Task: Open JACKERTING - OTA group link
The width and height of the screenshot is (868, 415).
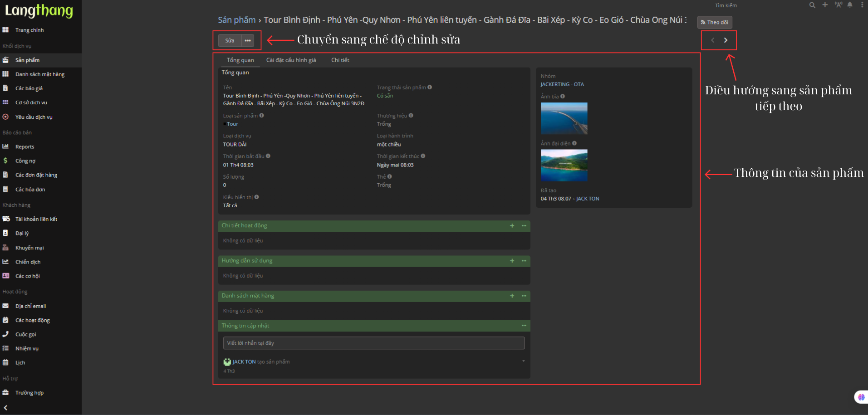Action: (562, 84)
